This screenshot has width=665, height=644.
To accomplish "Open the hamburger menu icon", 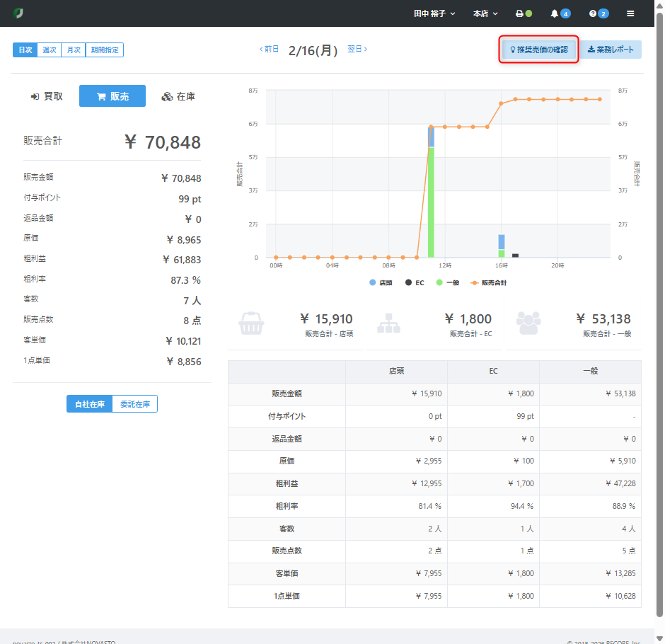I will tap(630, 13).
